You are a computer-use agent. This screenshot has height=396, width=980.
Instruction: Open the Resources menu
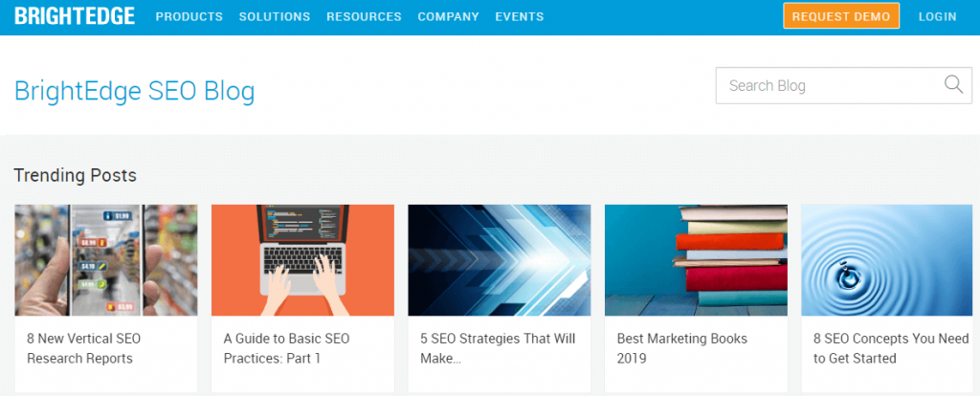coord(364,17)
